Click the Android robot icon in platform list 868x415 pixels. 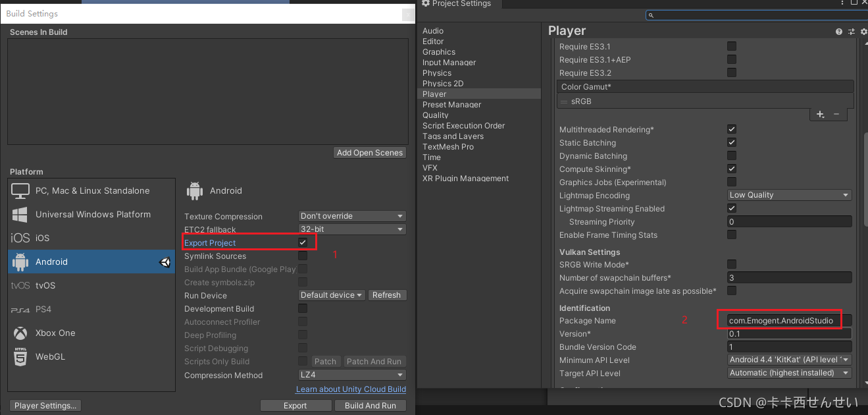click(x=20, y=262)
